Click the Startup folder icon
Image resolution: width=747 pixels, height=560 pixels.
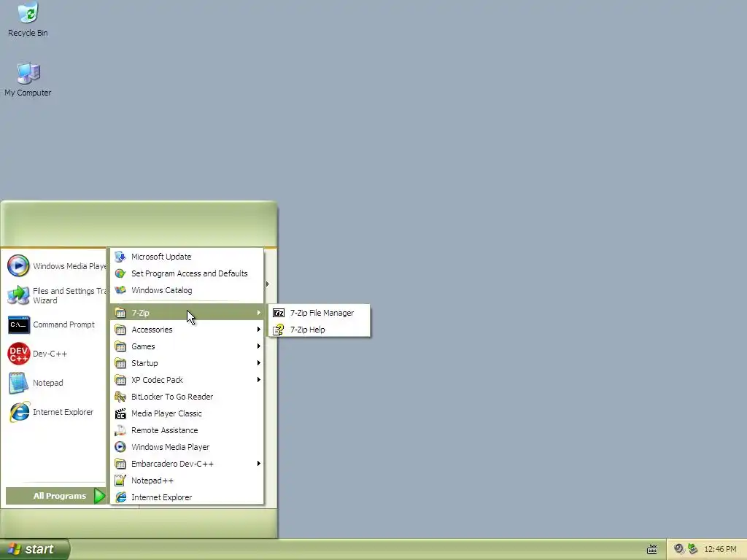(x=120, y=363)
